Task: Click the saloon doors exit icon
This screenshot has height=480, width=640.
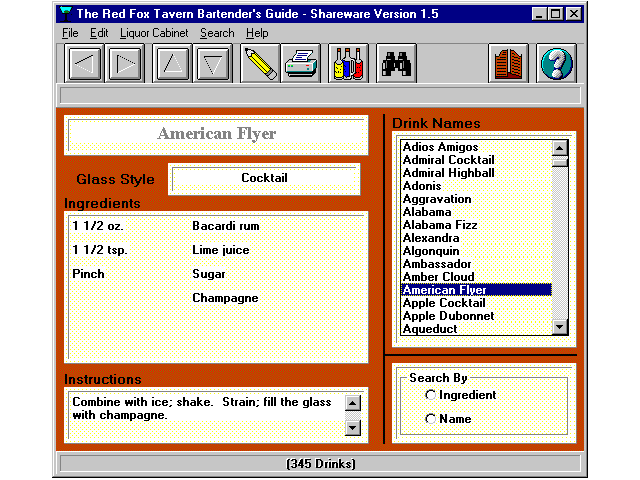Action: tap(509, 64)
